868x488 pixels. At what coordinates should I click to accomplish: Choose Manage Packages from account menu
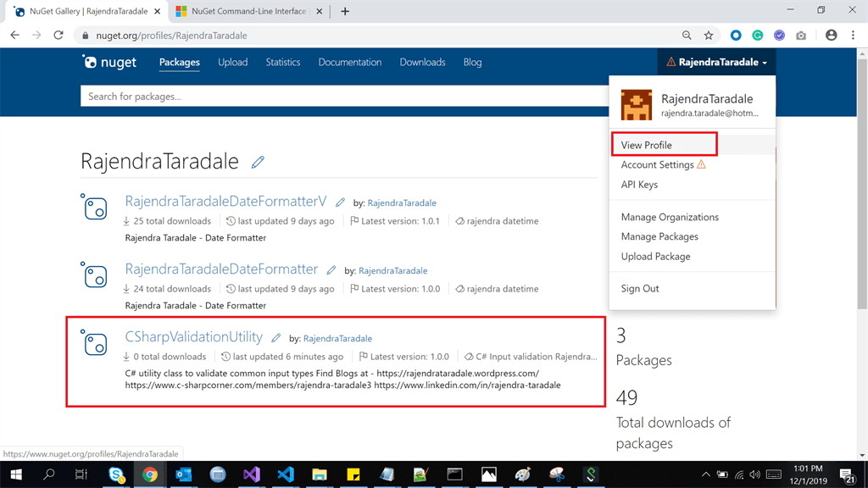pyautogui.click(x=659, y=236)
